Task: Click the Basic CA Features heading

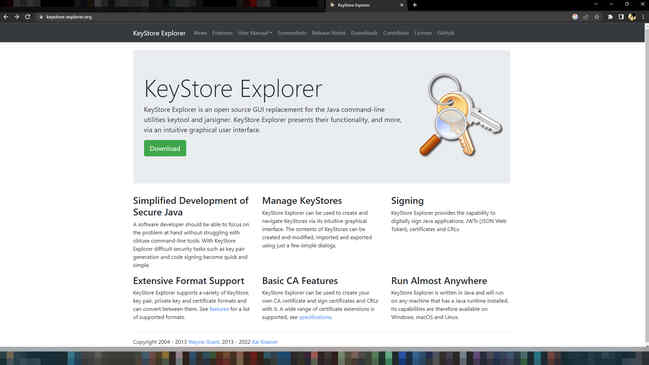Action: [x=300, y=281]
